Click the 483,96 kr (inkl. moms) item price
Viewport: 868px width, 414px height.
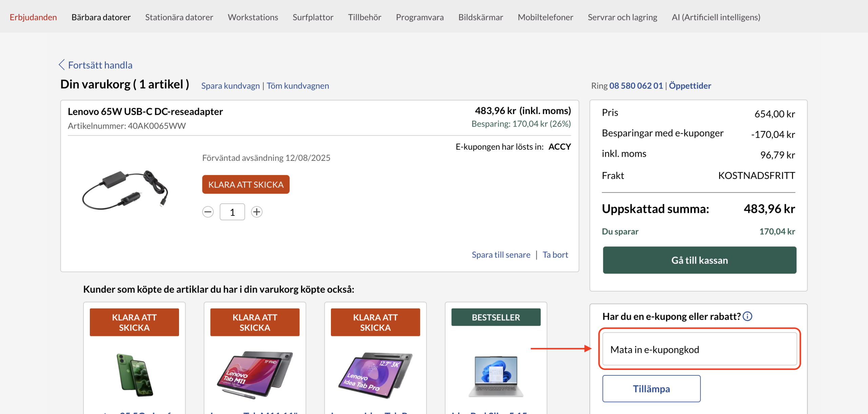click(523, 111)
